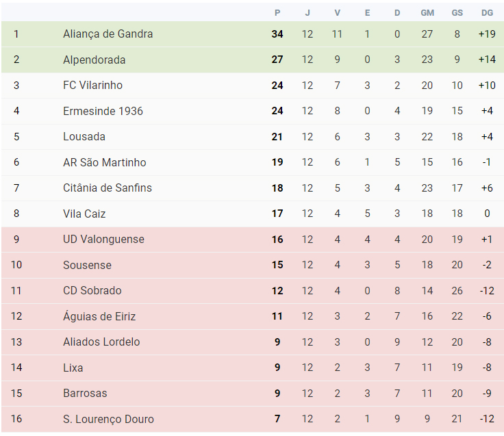Sort by the GM column header

[427, 13]
